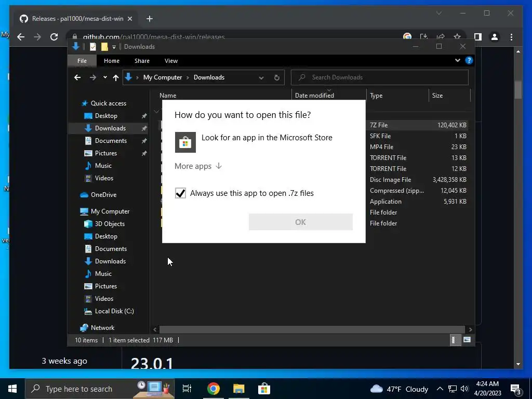Open Windows Start menu

(12, 389)
